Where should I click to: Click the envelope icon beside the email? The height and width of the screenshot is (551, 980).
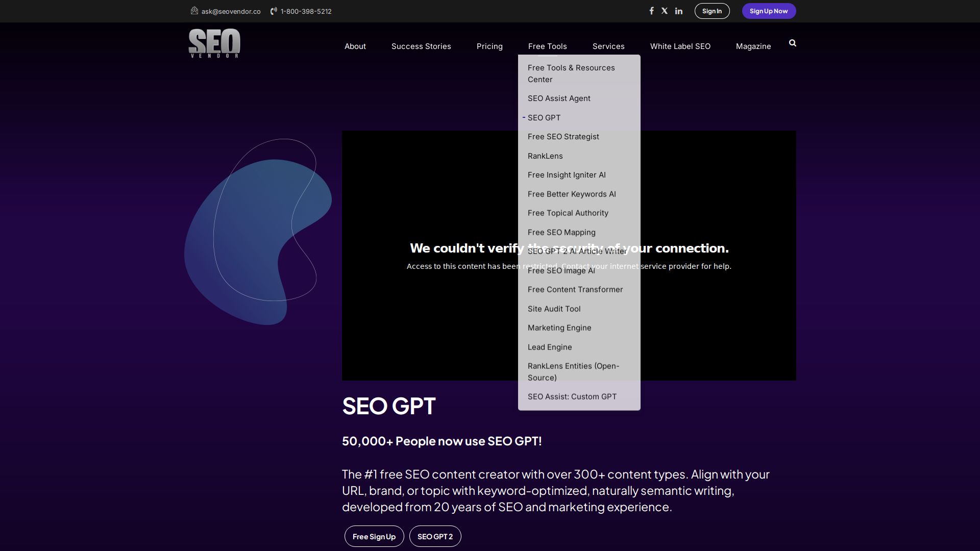coord(194,11)
